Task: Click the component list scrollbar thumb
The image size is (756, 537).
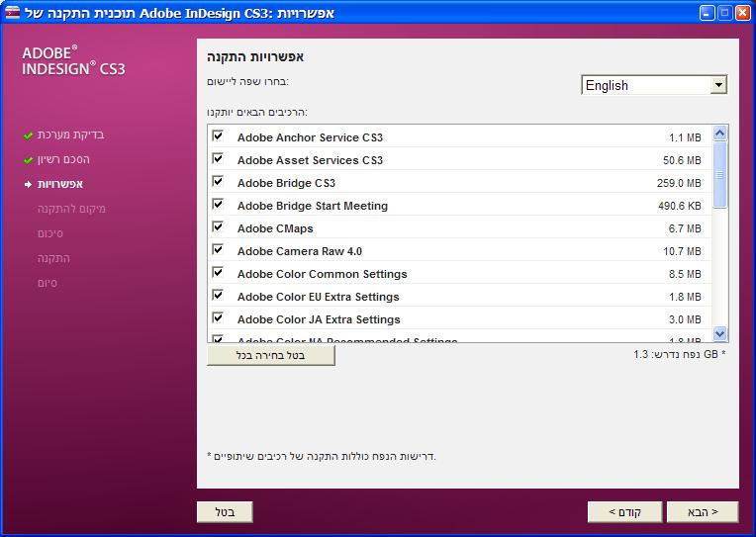Action: pos(719,175)
